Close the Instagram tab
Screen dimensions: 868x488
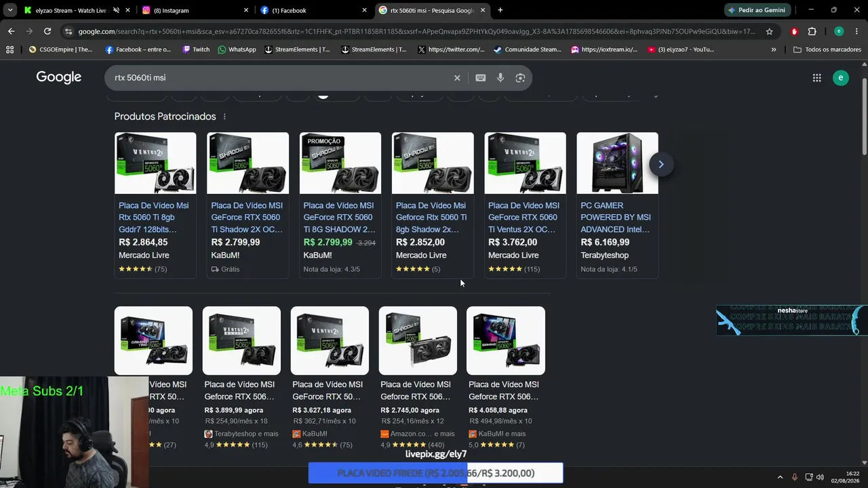click(x=246, y=10)
